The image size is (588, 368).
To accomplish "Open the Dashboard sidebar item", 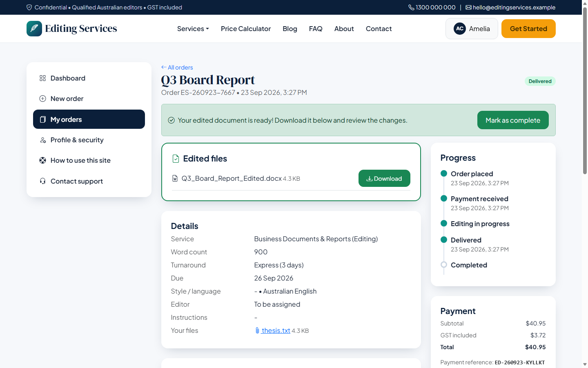I will pyautogui.click(x=89, y=78).
